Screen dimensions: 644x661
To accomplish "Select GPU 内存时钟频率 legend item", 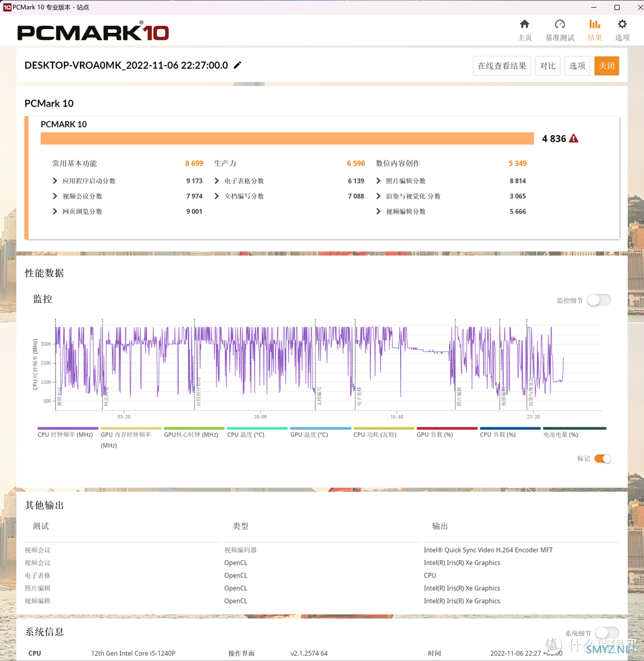I will point(131,439).
